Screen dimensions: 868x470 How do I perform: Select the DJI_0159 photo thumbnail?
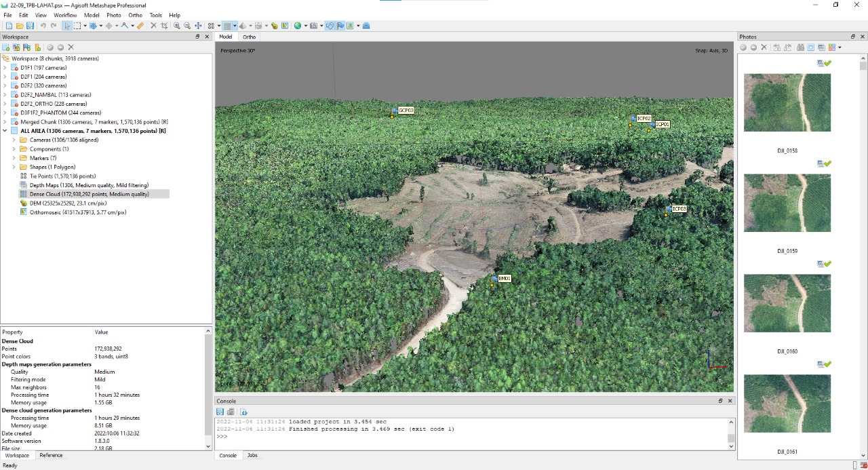[x=787, y=203]
